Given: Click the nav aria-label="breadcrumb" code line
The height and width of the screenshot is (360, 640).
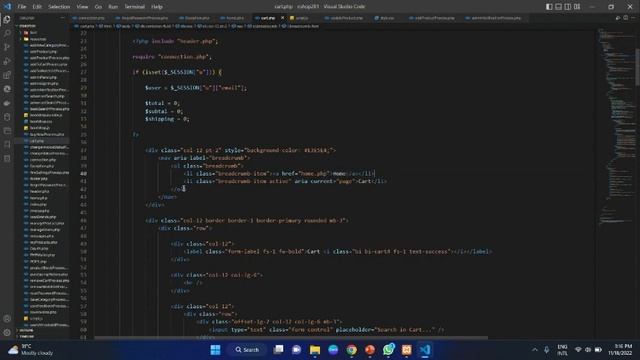Looking at the screenshot, I should (x=204, y=158).
